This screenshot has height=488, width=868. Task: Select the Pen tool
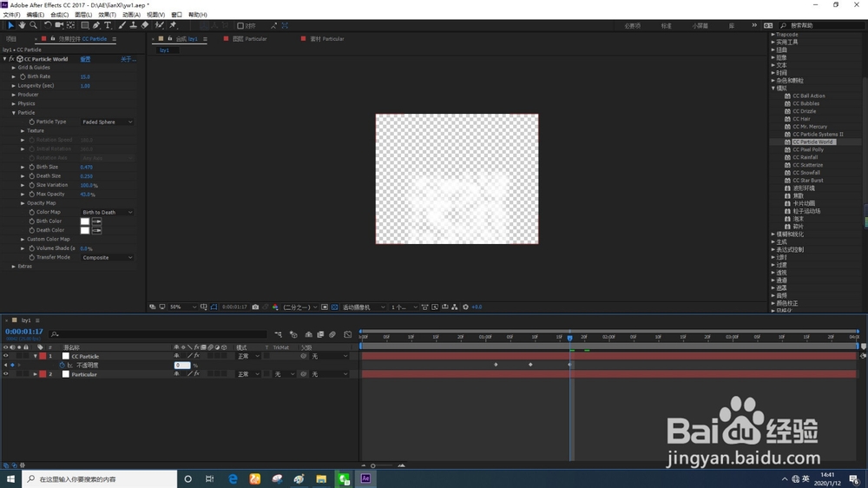96,25
